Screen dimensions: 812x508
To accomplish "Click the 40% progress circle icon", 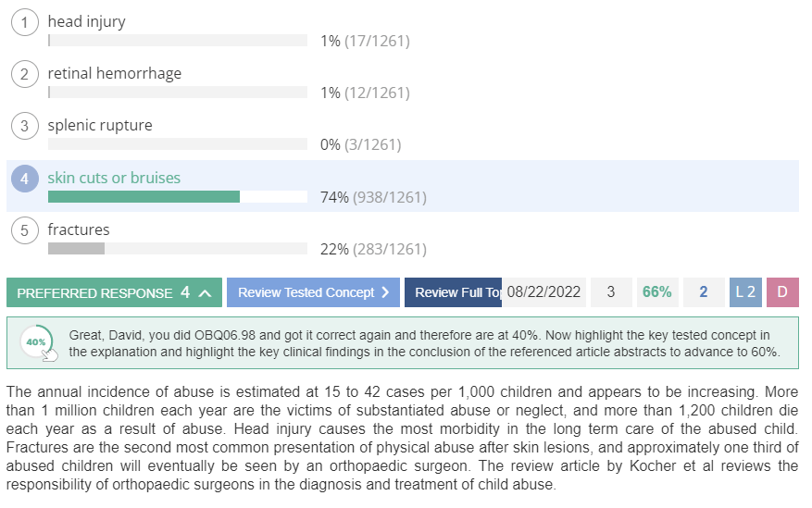I will click(x=36, y=342).
